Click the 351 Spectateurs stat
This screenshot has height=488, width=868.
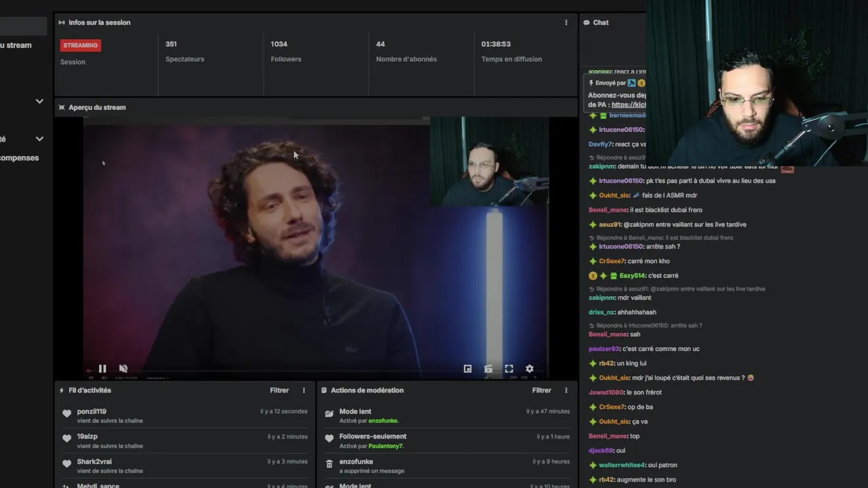[184, 52]
